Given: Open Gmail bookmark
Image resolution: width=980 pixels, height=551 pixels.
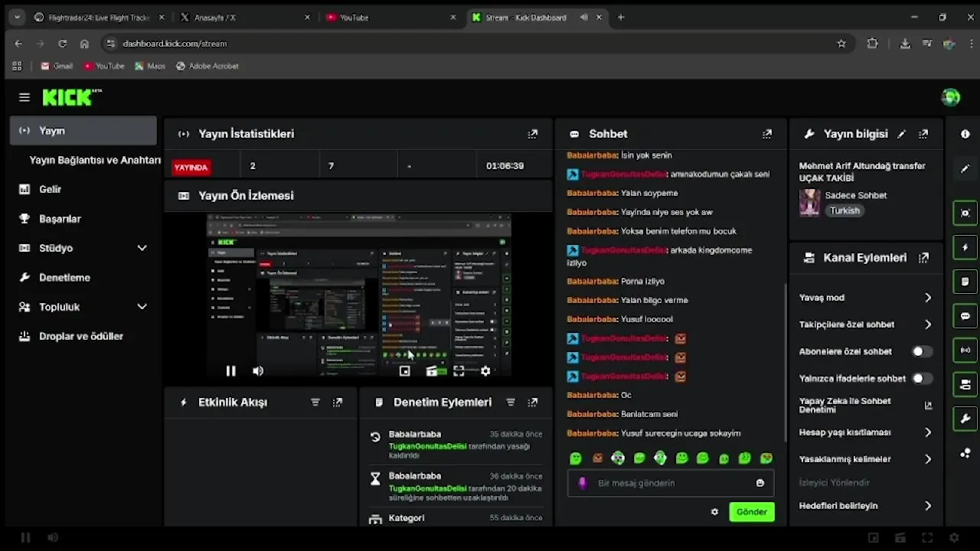Looking at the screenshot, I should pos(57,66).
